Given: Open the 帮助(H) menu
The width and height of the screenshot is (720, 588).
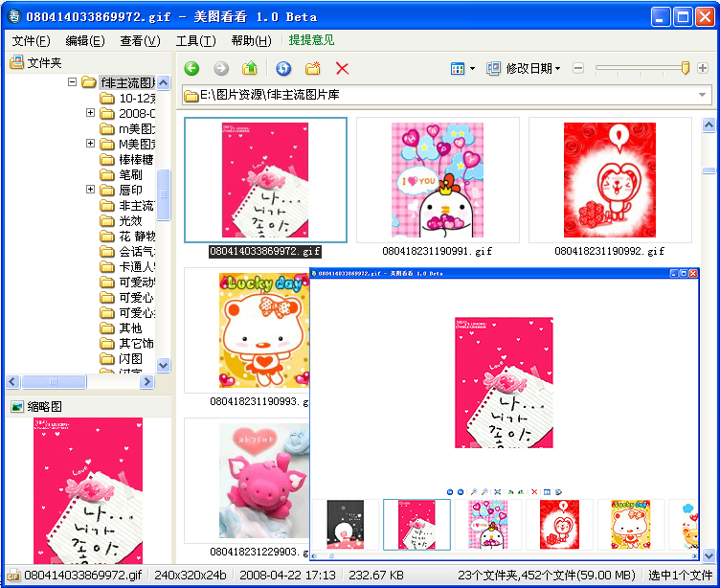Looking at the screenshot, I should point(251,41).
